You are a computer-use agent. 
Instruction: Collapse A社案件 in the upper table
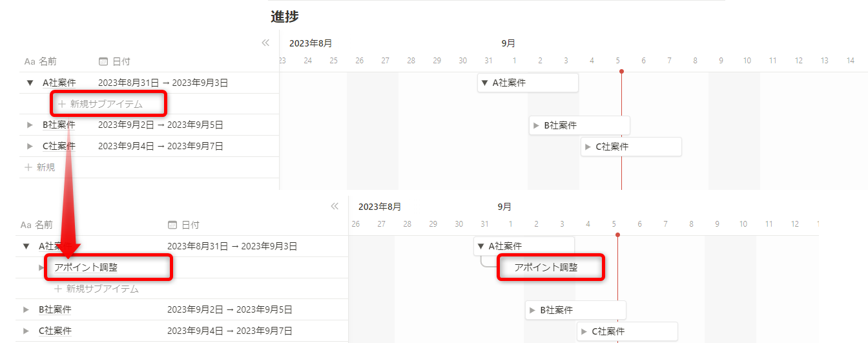[x=30, y=83]
